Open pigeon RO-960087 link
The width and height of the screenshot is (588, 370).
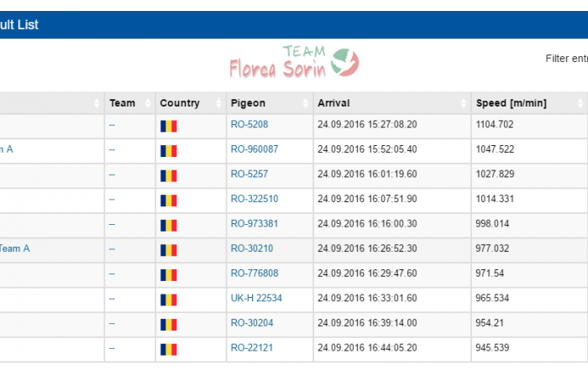point(255,149)
